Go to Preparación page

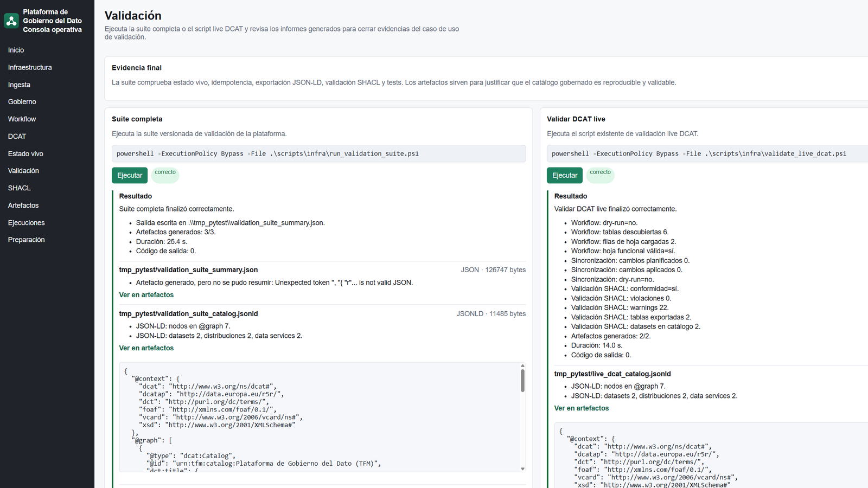(x=26, y=239)
